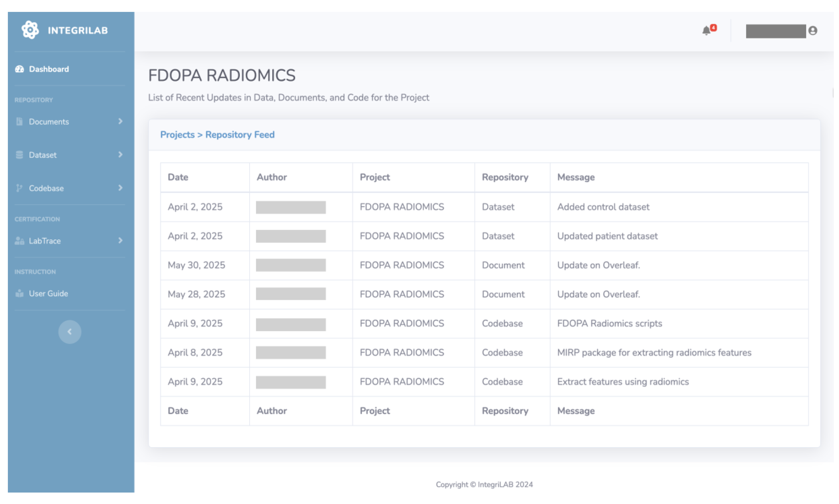Click the Documents file icon in sidebar
Viewport: 839px width, 504px height.
point(19,121)
